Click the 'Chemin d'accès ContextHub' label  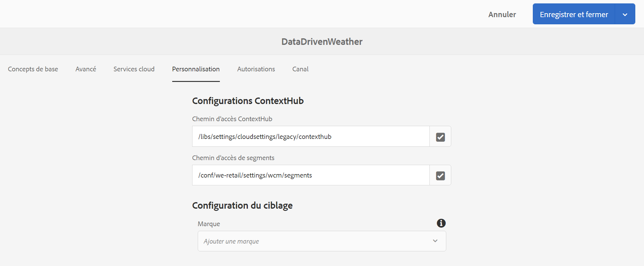click(x=232, y=119)
